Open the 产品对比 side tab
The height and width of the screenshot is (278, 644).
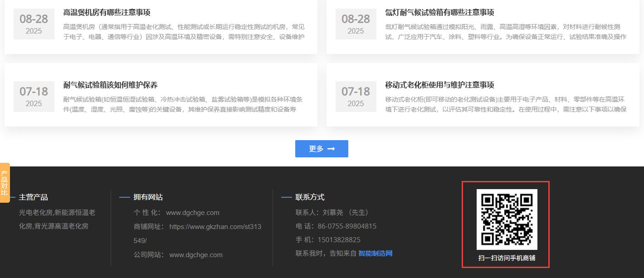(5, 183)
